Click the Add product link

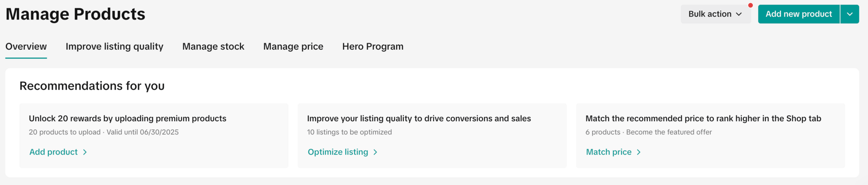53,152
